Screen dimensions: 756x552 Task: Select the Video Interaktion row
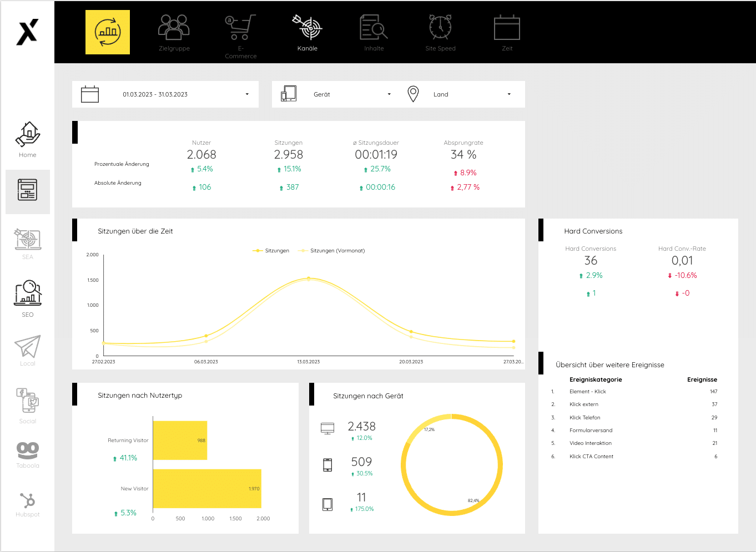[x=634, y=443]
